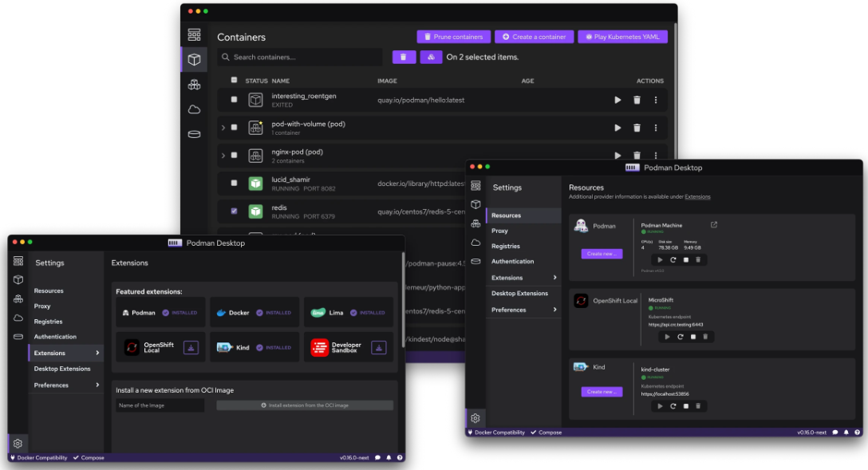Open notifications bell in Resources window status bar

[846, 432]
